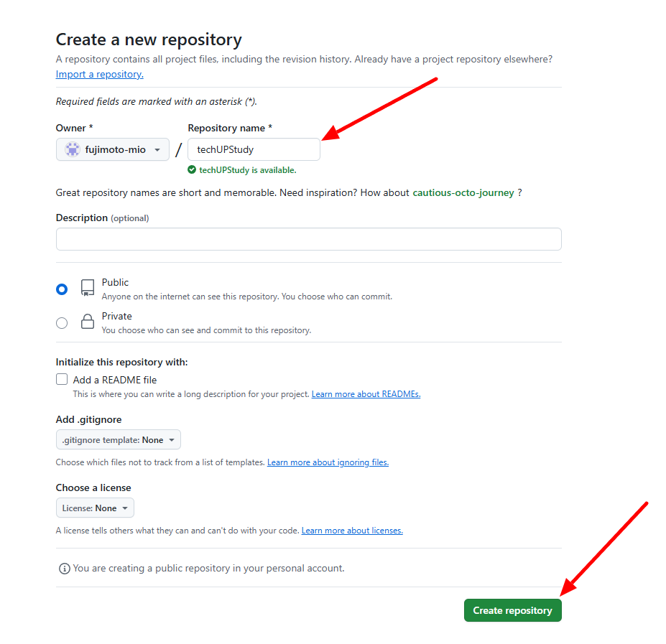Click the Repository name input field
666x644 pixels.
(x=254, y=149)
